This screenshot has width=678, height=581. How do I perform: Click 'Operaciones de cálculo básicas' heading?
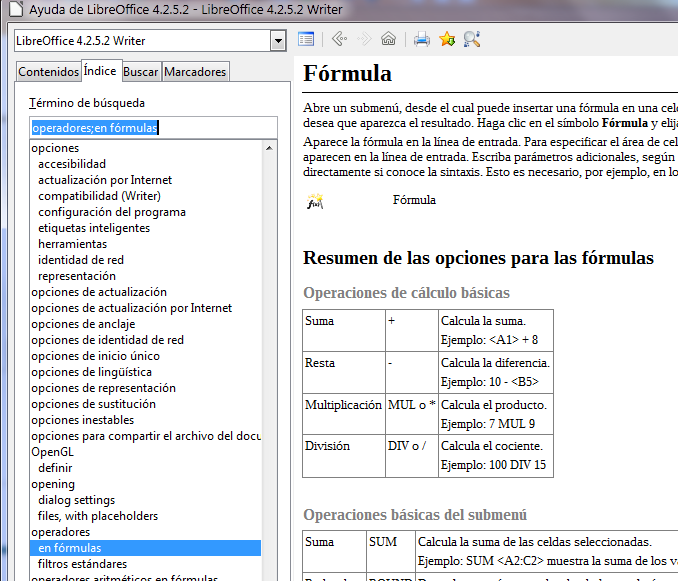point(406,293)
